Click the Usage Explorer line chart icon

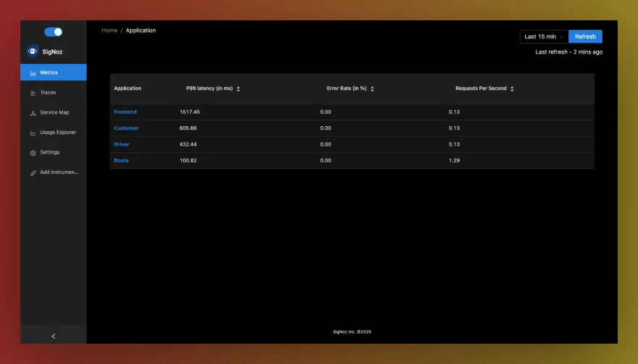pos(33,133)
